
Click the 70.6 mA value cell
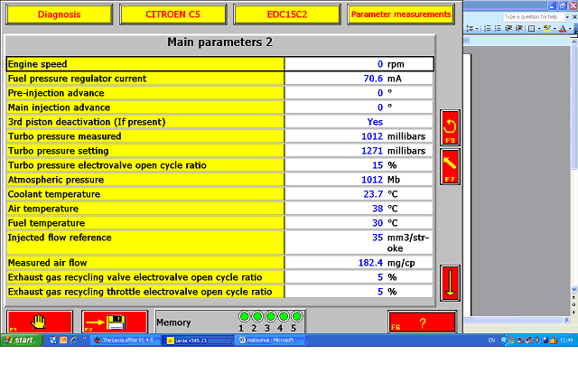click(x=359, y=79)
